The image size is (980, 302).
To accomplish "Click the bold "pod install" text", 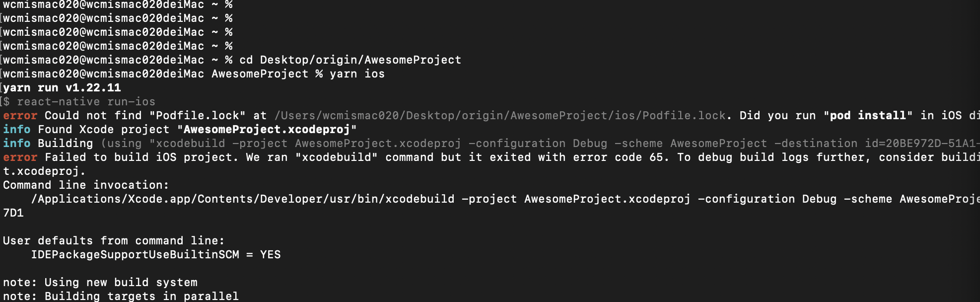I will click(x=868, y=116).
